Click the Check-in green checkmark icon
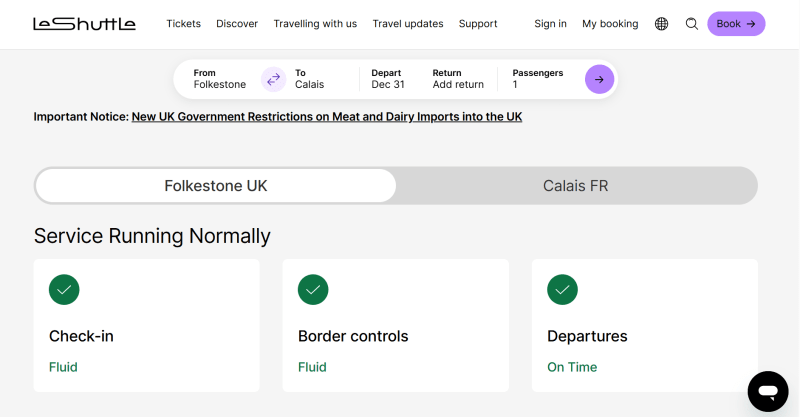 64,290
